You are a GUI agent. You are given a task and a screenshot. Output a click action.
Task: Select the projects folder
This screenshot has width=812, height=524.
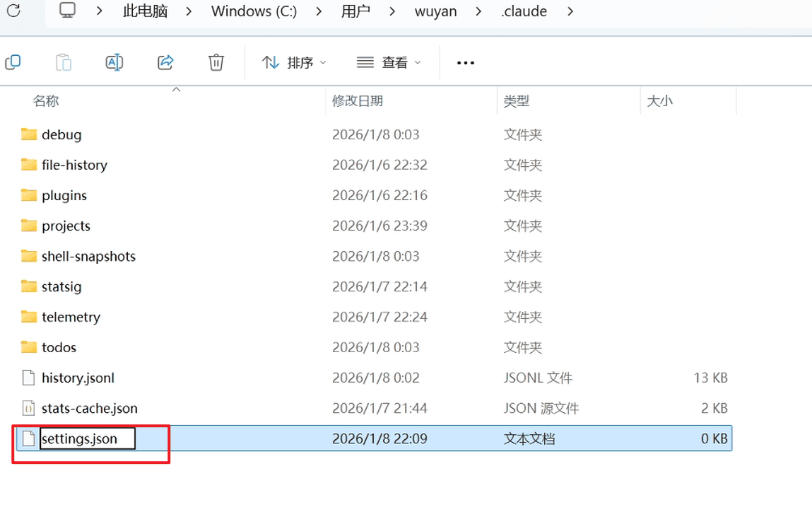point(66,226)
